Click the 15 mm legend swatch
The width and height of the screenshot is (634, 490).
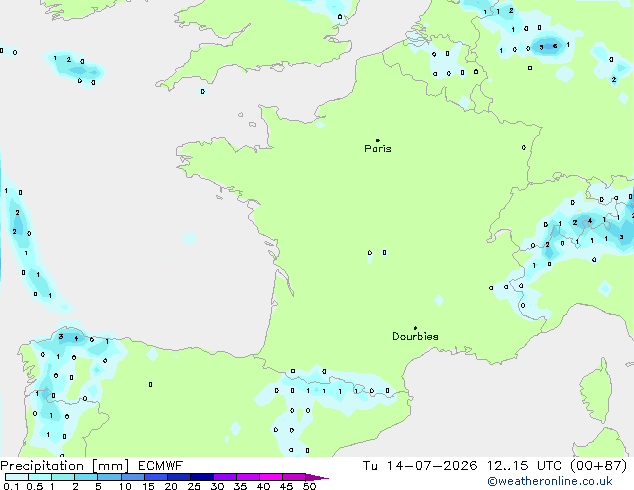click(x=156, y=477)
